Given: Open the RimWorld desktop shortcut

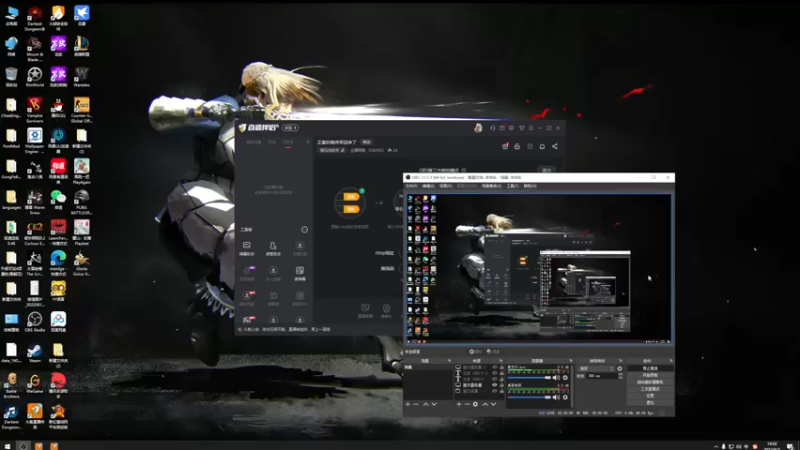Looking at the screenshot, I should (x=35, y=77).
